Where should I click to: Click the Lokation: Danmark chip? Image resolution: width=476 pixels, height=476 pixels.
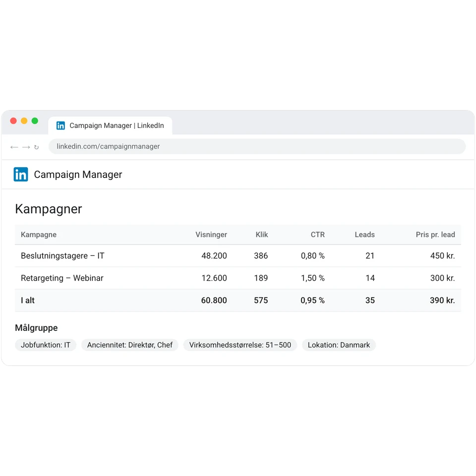339,345
